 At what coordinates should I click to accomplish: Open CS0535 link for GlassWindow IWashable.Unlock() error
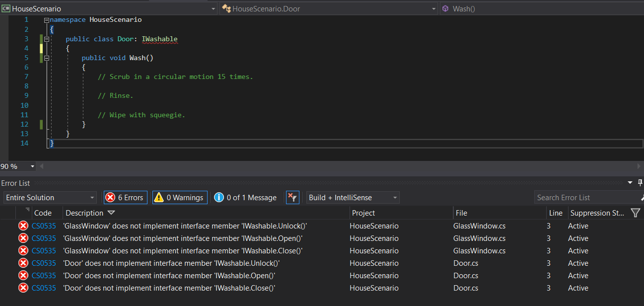[44, 226]
